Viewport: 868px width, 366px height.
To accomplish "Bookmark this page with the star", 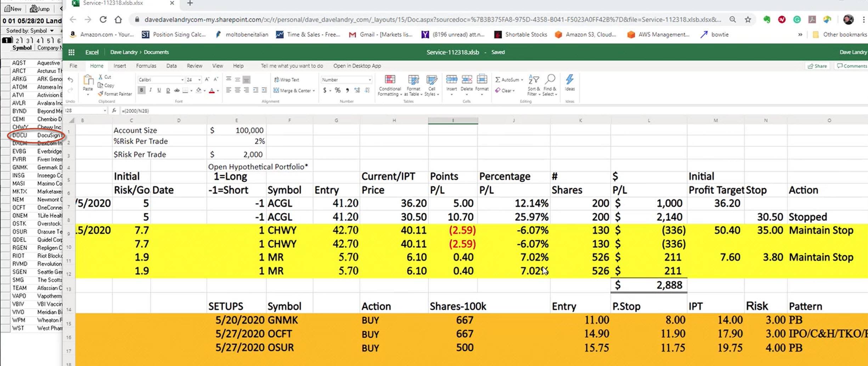I will (x=748, y=20).
